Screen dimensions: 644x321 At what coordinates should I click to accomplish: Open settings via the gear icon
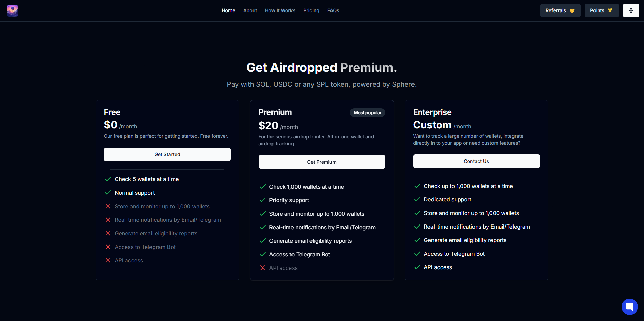pyautogui.click(x=631, y=10)
